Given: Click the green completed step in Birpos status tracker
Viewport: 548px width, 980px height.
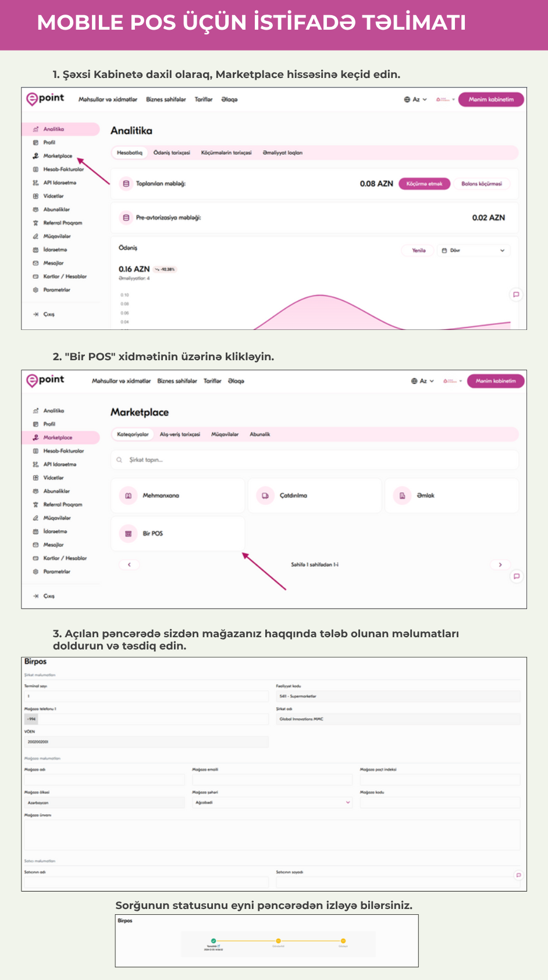Looking at the screenshot, I should pos(213,941).
